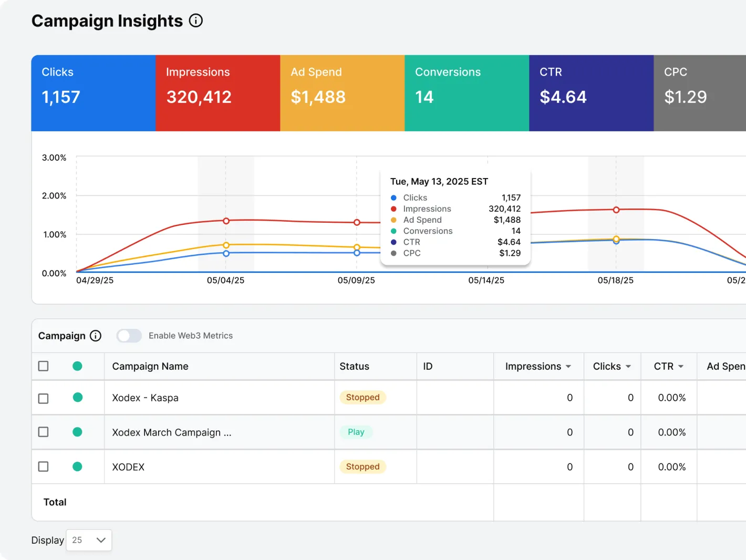Check the select-all checkbox in table header
The image size is (746, 560).
point(44,366)
